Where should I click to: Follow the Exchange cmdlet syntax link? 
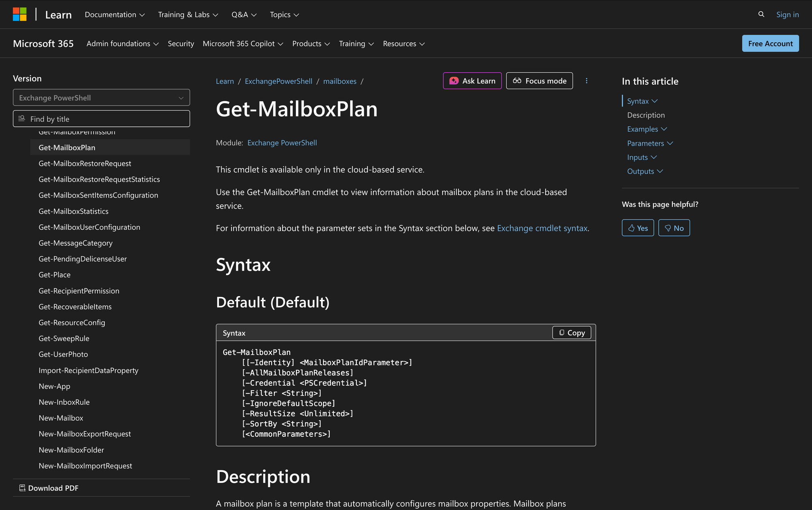pyautogui.click(x=542, y=228)
